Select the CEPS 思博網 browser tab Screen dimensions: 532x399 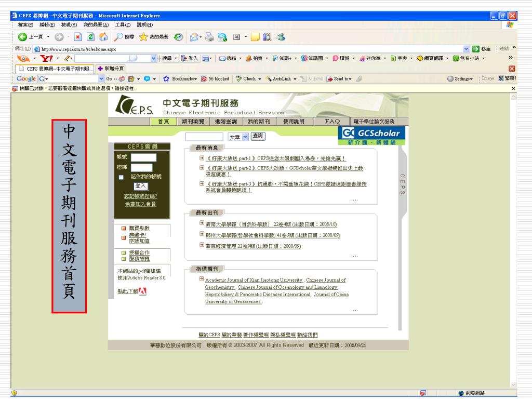point(55,69)
